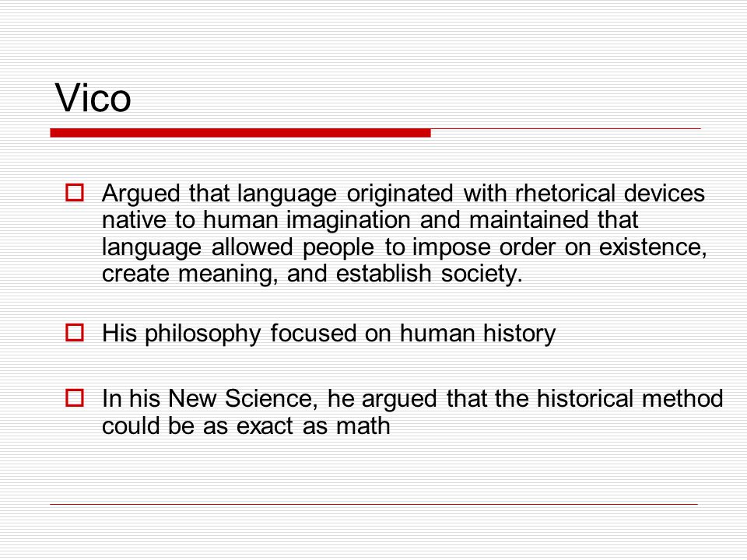
Task: Click the word "math" in the last line
Action: pos(363,425)
